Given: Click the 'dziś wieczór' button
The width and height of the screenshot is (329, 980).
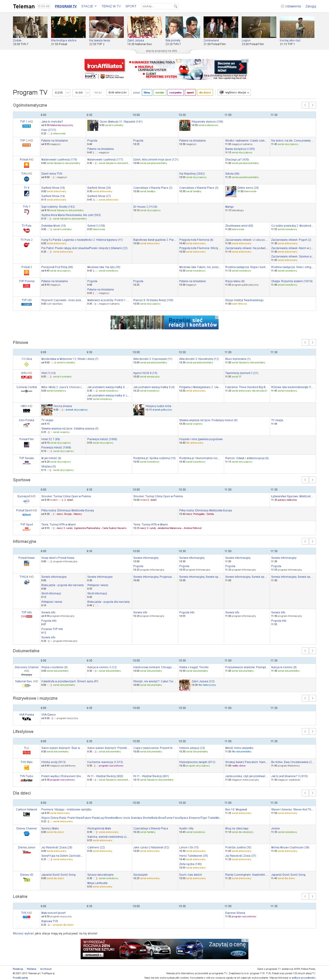Looking at the screenshot, I should pyautogui.click(x=117, y=93).
